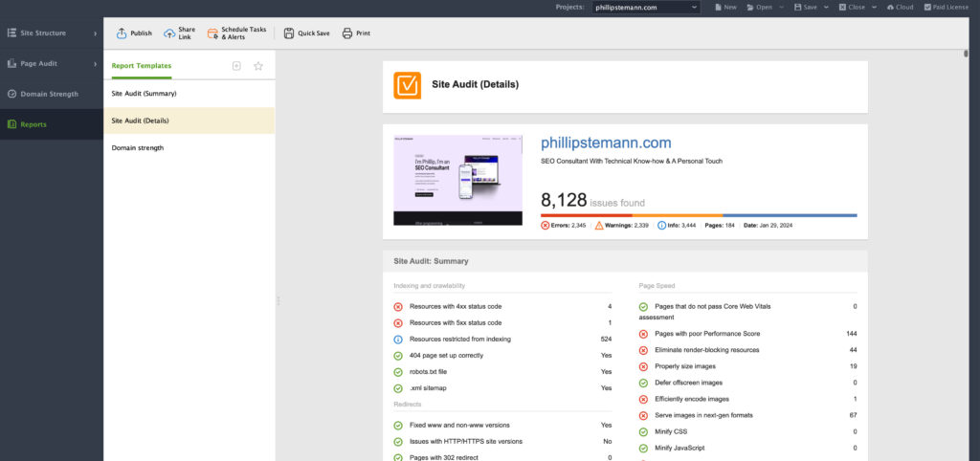980x461 pixels.
Task: Expand the Page Audit chevron
Action: pyautogui.click(x=95, y=64)
